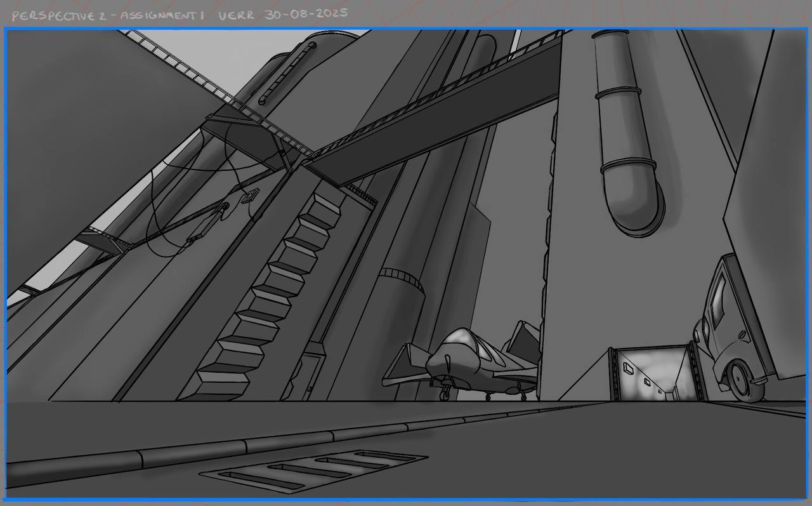Click the "VERR" signature text
Image resolution: width=812 pixels, height=506 pixels.
[236, 15]
